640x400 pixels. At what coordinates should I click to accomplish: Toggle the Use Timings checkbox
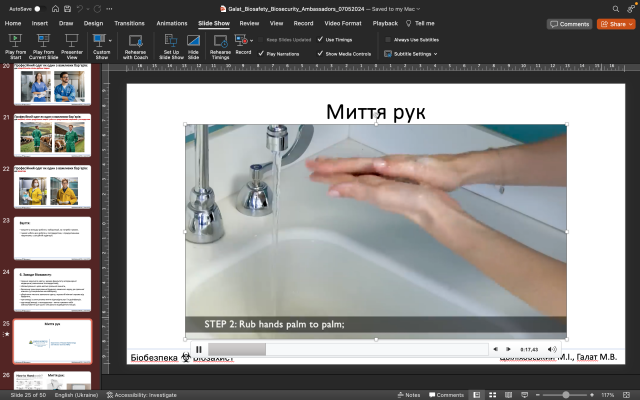[321, 39]
